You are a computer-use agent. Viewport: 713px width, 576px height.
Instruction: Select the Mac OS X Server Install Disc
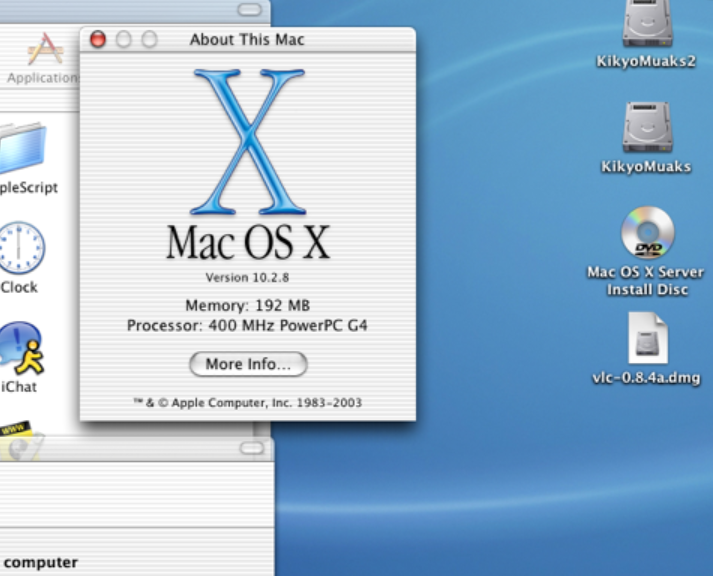coord(647,232)
